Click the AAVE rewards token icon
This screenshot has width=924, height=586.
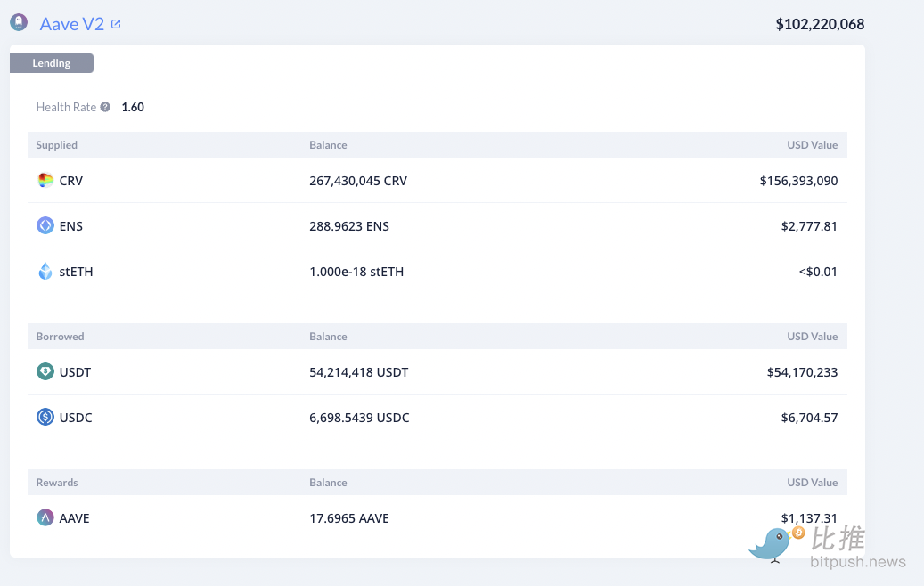click(45, 518)
